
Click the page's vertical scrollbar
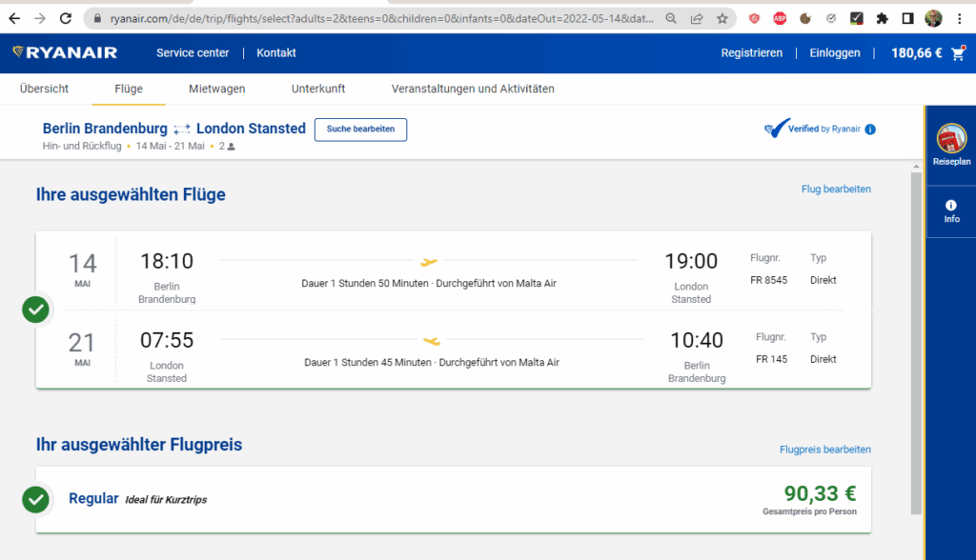click(x=917, y=333)
